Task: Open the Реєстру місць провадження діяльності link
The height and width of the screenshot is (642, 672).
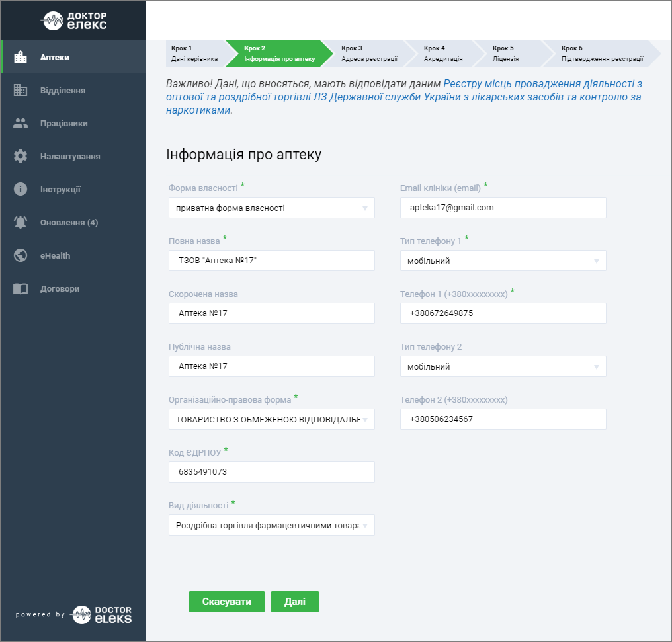Action: (403, 97)
